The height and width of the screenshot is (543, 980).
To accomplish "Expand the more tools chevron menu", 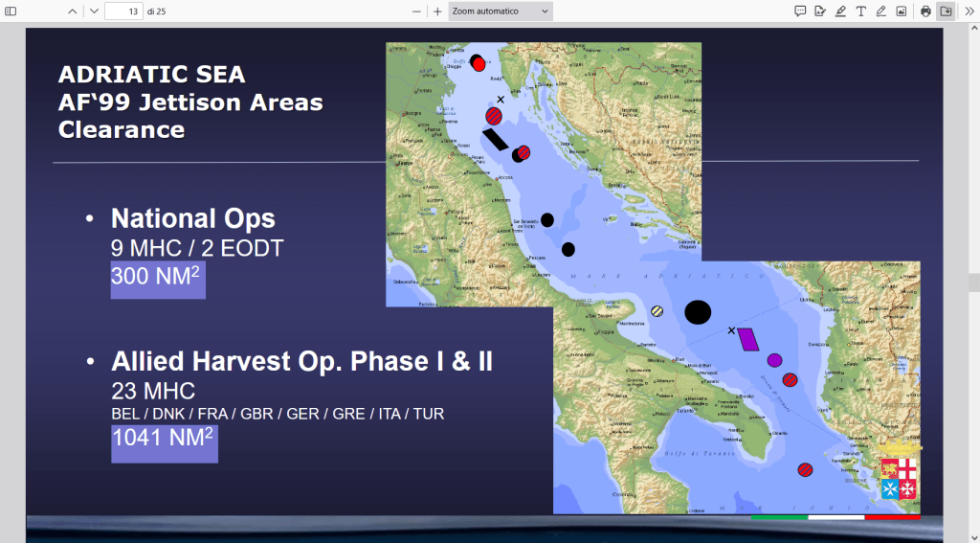I will (969, 11).
